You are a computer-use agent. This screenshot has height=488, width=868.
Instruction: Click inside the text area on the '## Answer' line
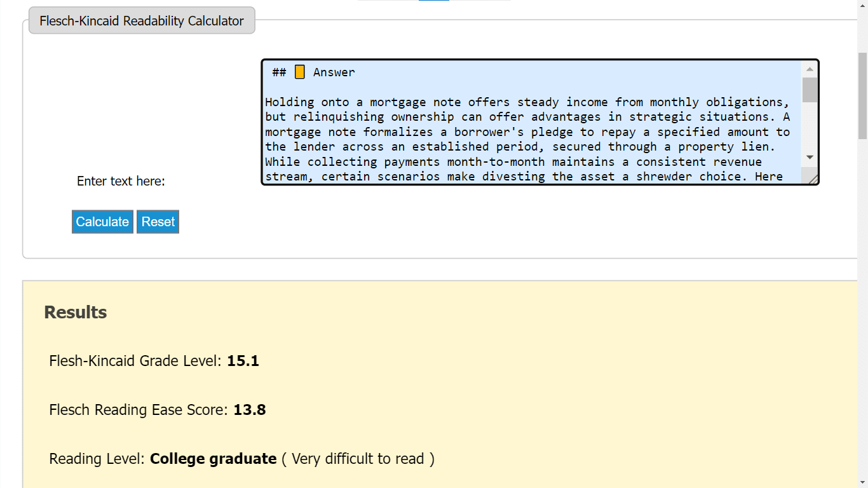coord(445,72)
